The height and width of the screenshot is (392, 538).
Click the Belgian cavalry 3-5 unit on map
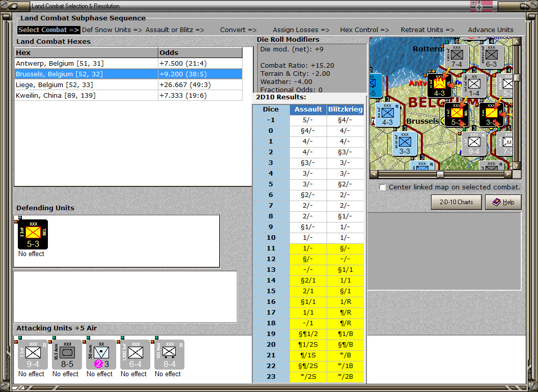click(x=491, y=115)
